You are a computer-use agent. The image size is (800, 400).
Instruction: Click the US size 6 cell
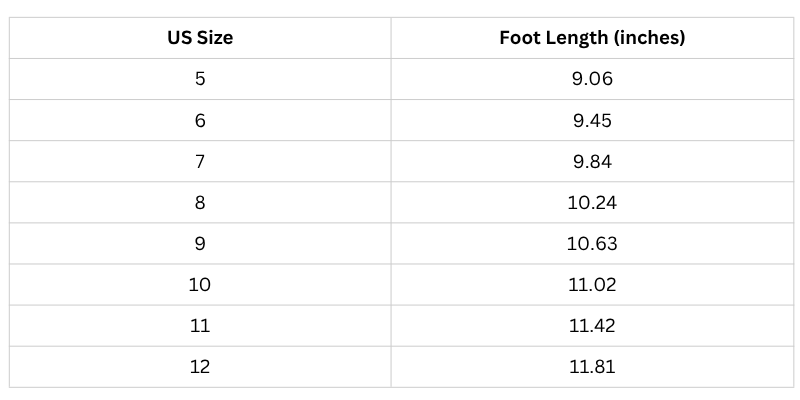coord(200,120)
